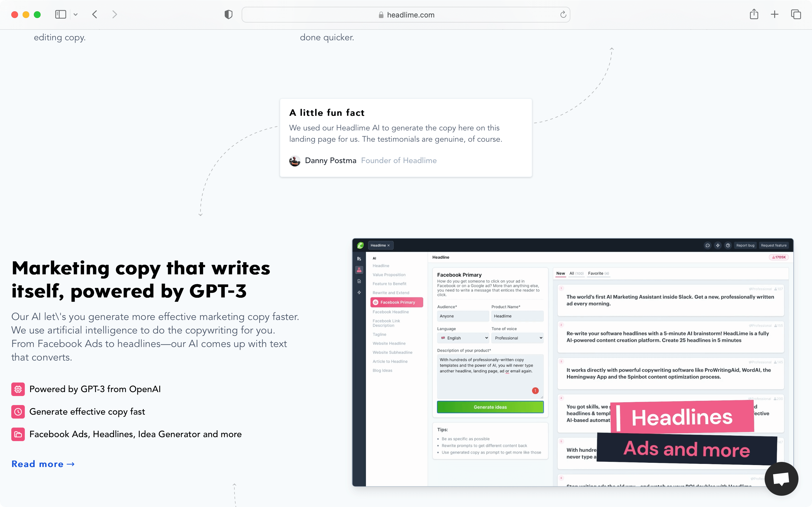
Task: Toggle visibility of Facebook Headline
Action: 391,311
